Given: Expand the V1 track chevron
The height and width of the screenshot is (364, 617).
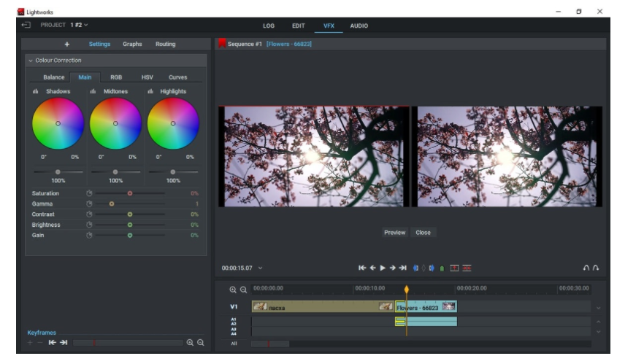Looking at the screenshot, I should pyautogui.click(x=598, y=308).
